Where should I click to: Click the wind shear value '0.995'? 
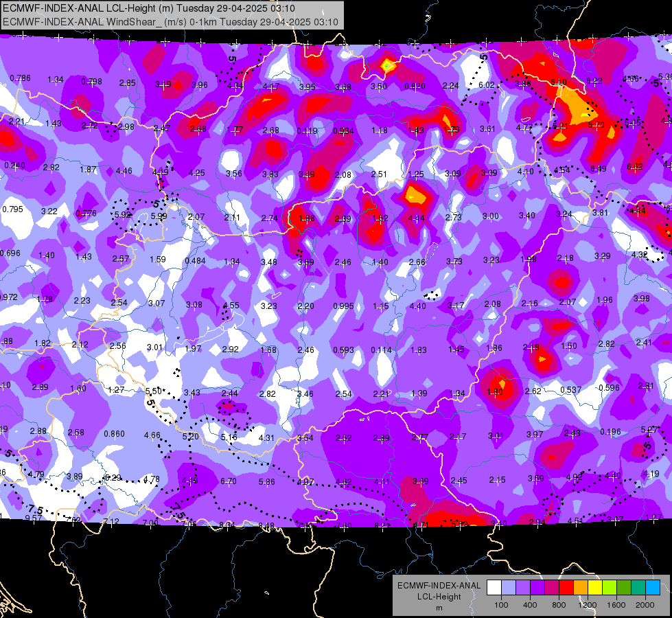[343, 306]
